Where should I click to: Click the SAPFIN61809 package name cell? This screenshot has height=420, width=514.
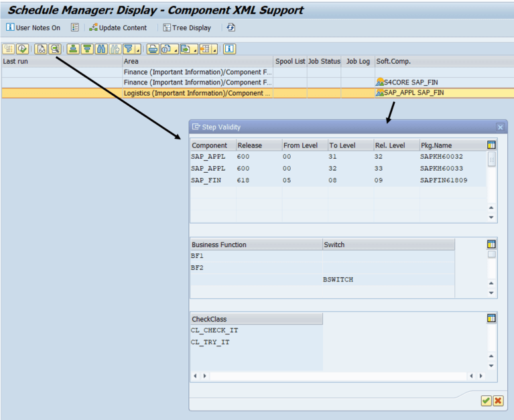coord(453,180)
